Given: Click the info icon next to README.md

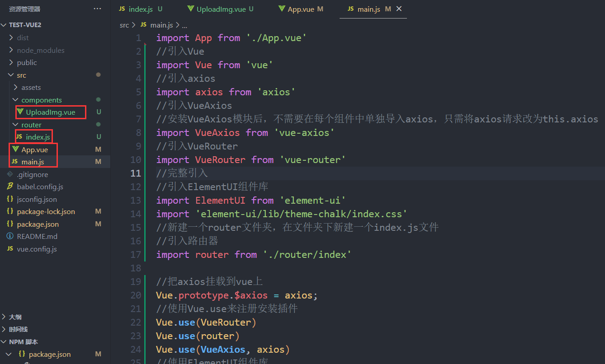Looking at the screenshot, I should 10,236.
